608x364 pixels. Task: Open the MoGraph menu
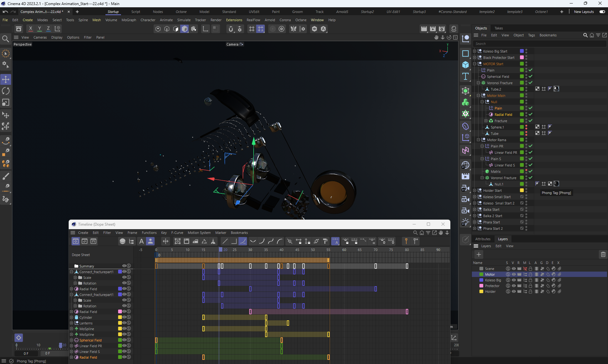tap(129, 20)
